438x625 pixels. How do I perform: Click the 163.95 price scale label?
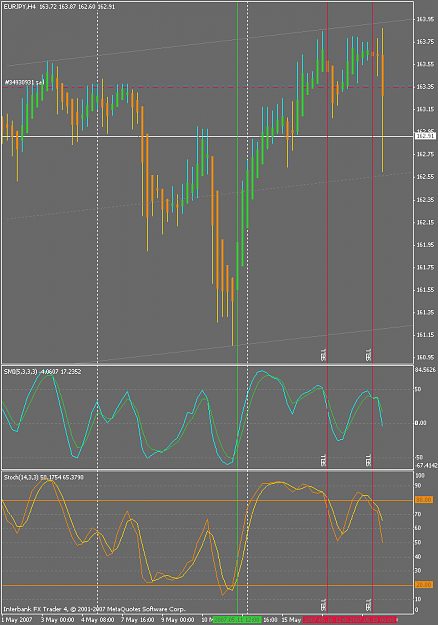click(425, 19)
